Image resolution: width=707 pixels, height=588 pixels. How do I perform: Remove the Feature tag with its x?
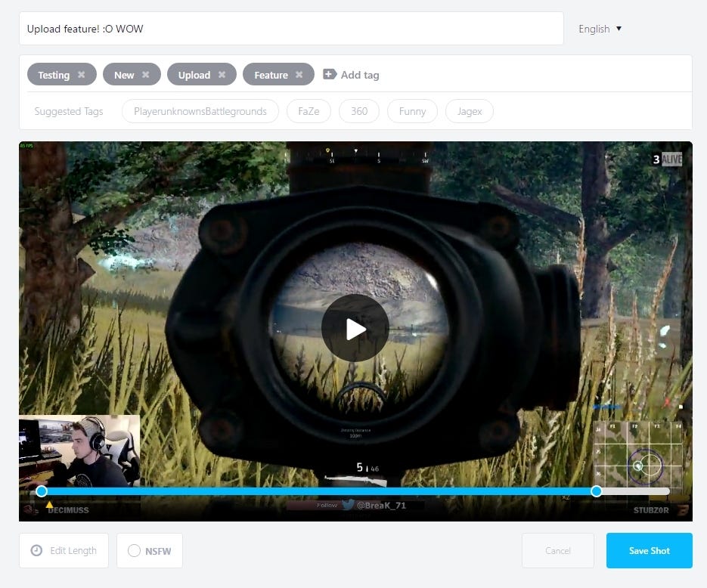pos(299,75)
